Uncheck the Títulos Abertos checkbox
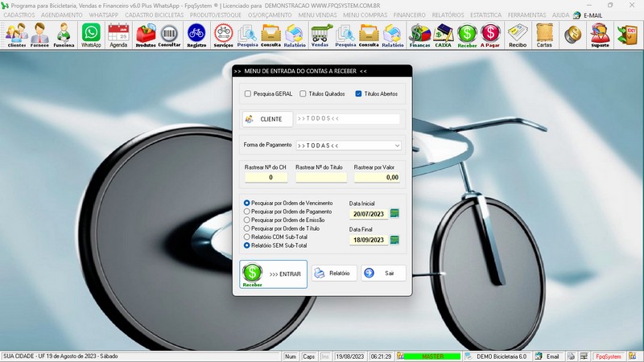 coord(359,94)
